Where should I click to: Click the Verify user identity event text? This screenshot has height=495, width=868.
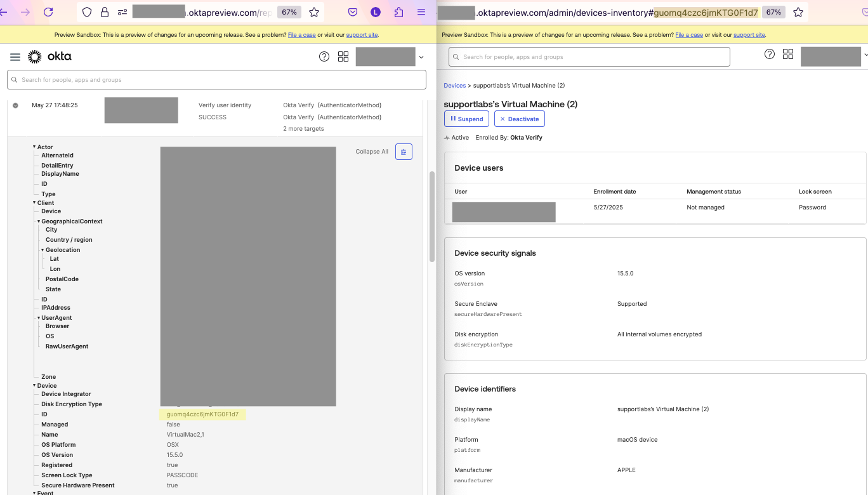(225, 105)
